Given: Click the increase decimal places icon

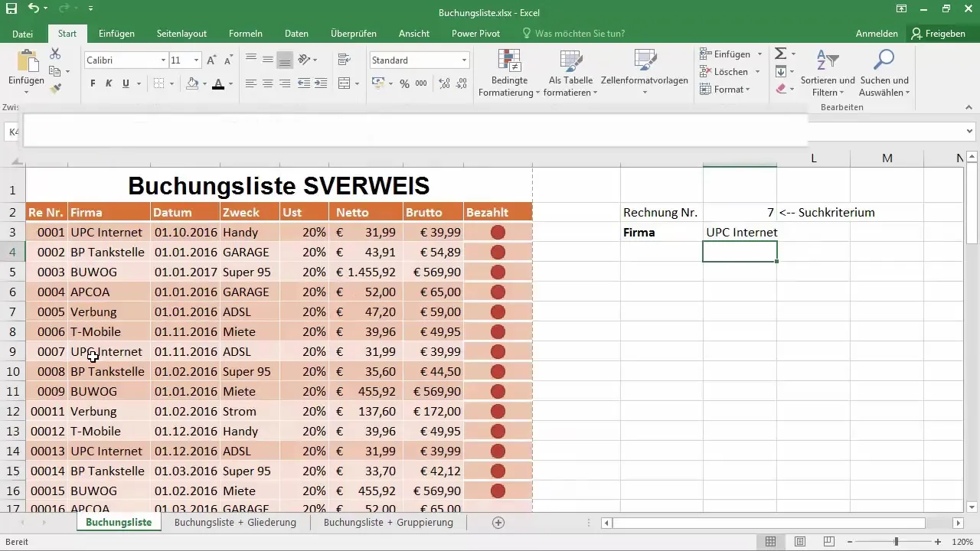Looking at the screenshot, I should point(443,83).
